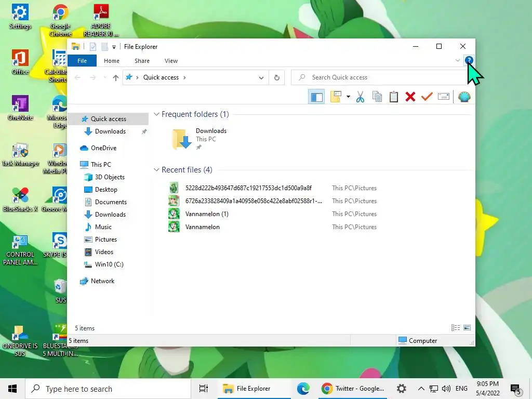
Task: Click the Quick Access Toolbar customize dropdown
Action: tap(114, 47)
